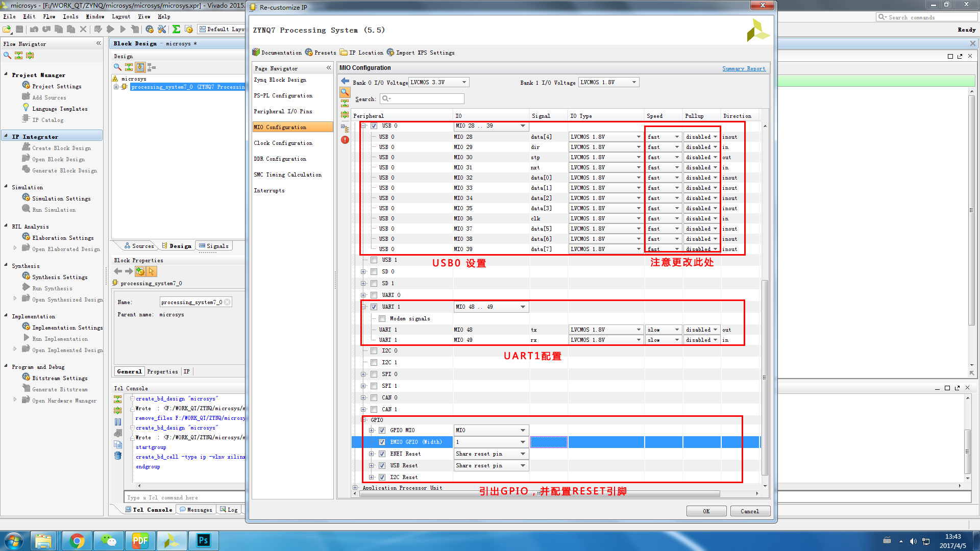Open USB Reset share pin dropdown
Image resolution: width=980 pixels, height=551 pixels.
(491, 465)
